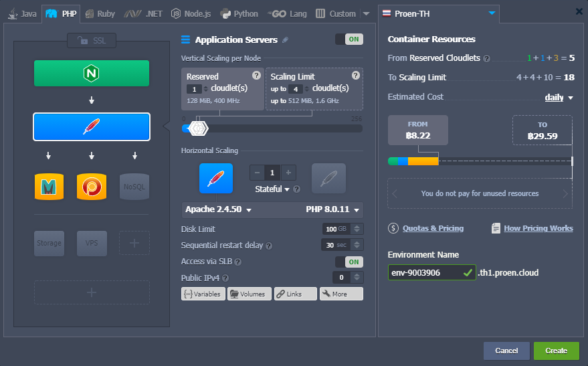Click the cloudlet slider hexagon handle
The image size is (588, 366).
point(197,128)
